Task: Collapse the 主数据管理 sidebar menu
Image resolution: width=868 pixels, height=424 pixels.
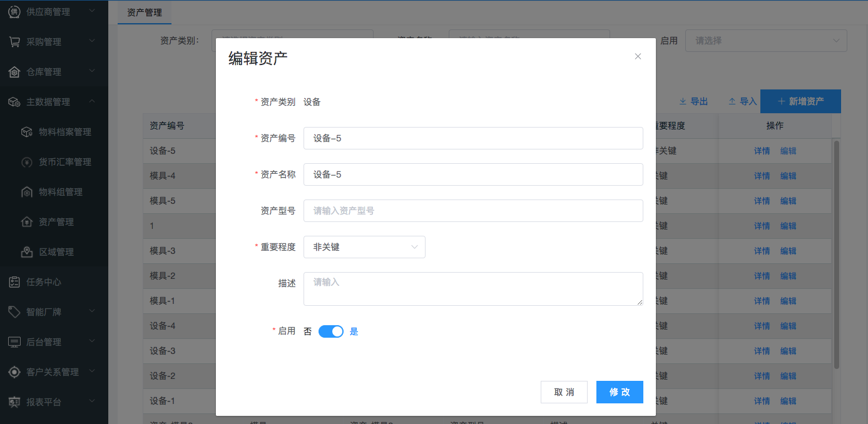Action: click(91, 101)
